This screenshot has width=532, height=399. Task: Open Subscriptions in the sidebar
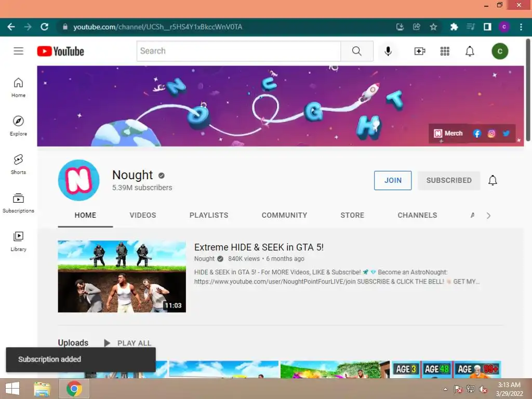click(x=18, y=203)
